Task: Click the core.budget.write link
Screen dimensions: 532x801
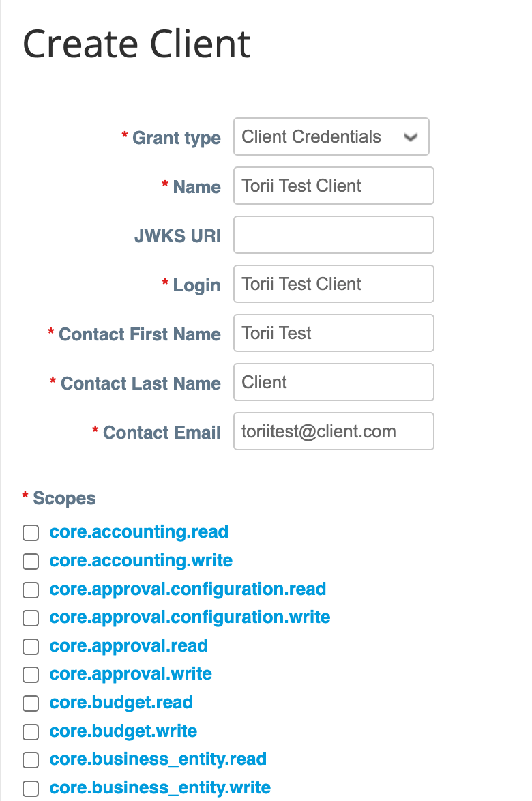Action: pos(123,731)
